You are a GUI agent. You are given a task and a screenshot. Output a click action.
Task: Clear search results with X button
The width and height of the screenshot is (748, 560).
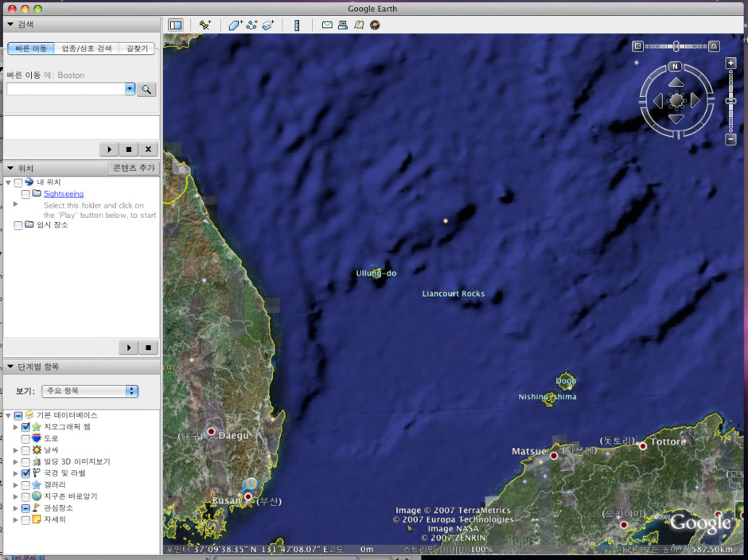pyautogui.click(x=148, y=150)
